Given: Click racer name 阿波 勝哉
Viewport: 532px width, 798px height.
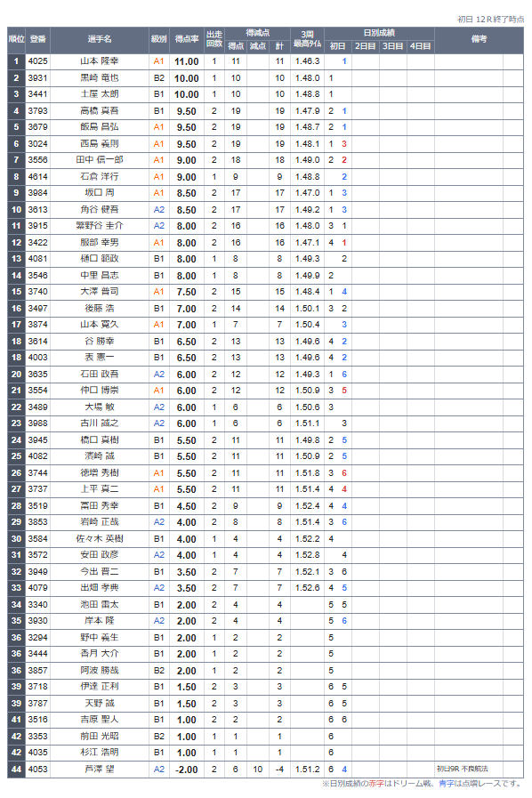Looking at the screenshot, I should pos(100,670).
